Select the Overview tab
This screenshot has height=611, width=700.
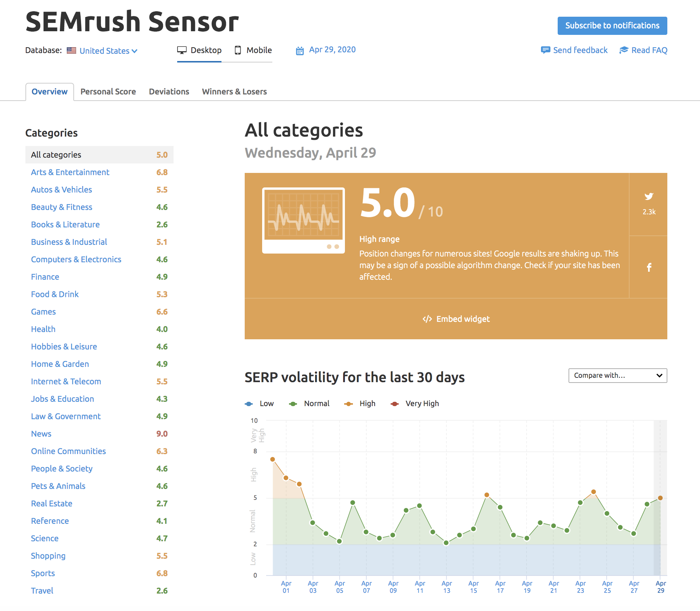tap(50, 92)
